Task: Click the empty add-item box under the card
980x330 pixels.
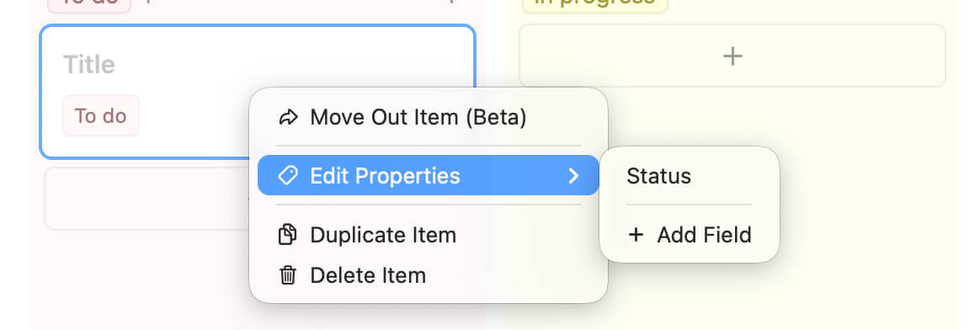Action: pyautogui.click(x=146, y=198)
